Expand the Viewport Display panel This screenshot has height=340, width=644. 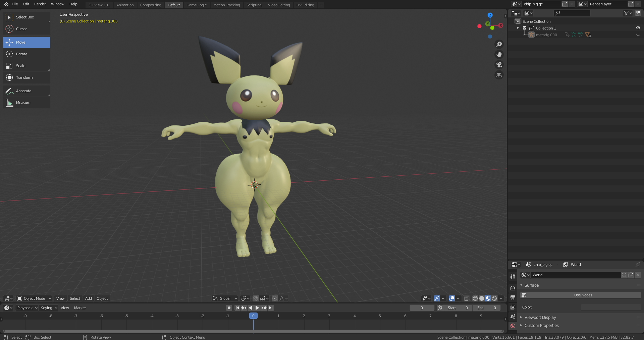[x=521, y=317]
